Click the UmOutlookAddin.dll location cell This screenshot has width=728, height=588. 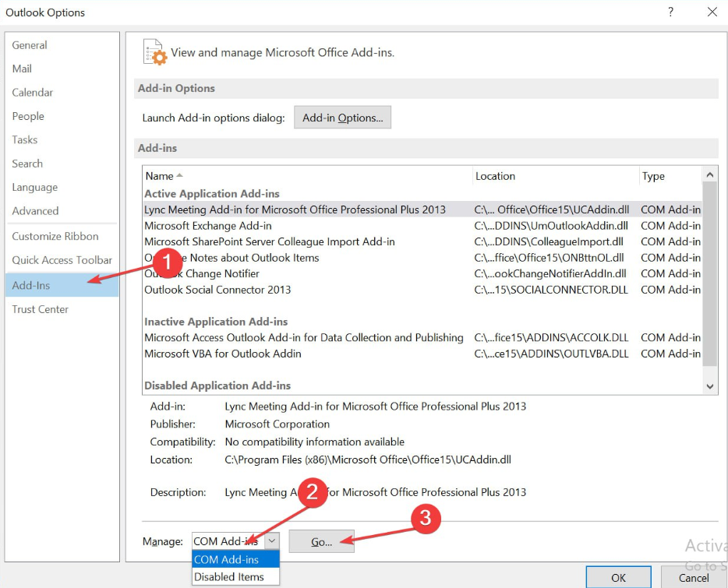551,226
